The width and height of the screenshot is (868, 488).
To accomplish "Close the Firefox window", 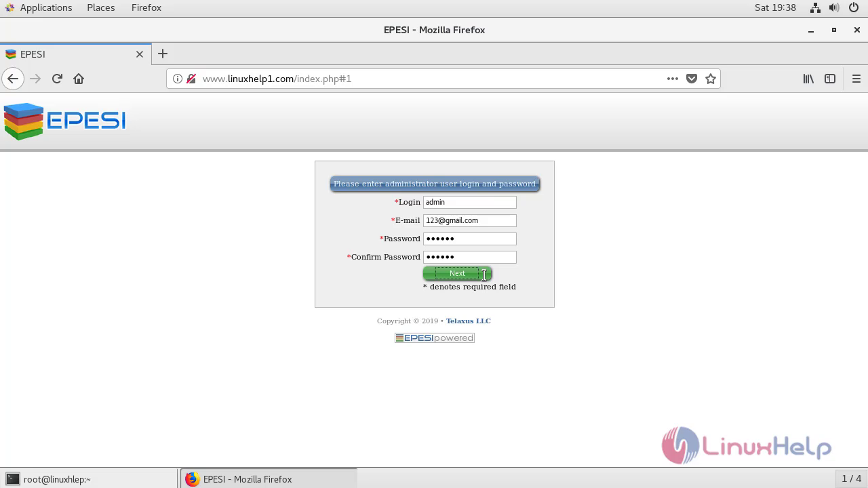I will coord(857,30).
